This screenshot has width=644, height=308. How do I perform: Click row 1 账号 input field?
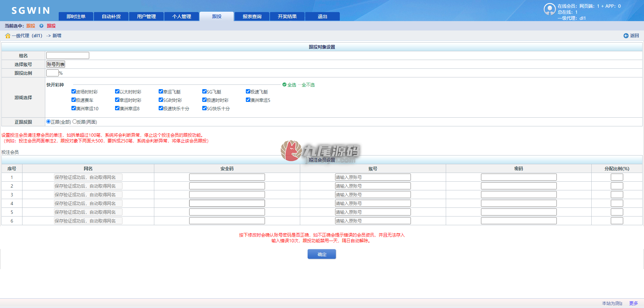pos(373,177)
